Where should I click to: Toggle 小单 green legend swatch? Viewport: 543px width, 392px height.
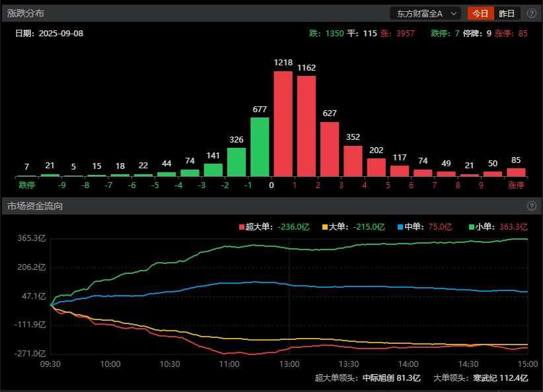pos(471,227)
